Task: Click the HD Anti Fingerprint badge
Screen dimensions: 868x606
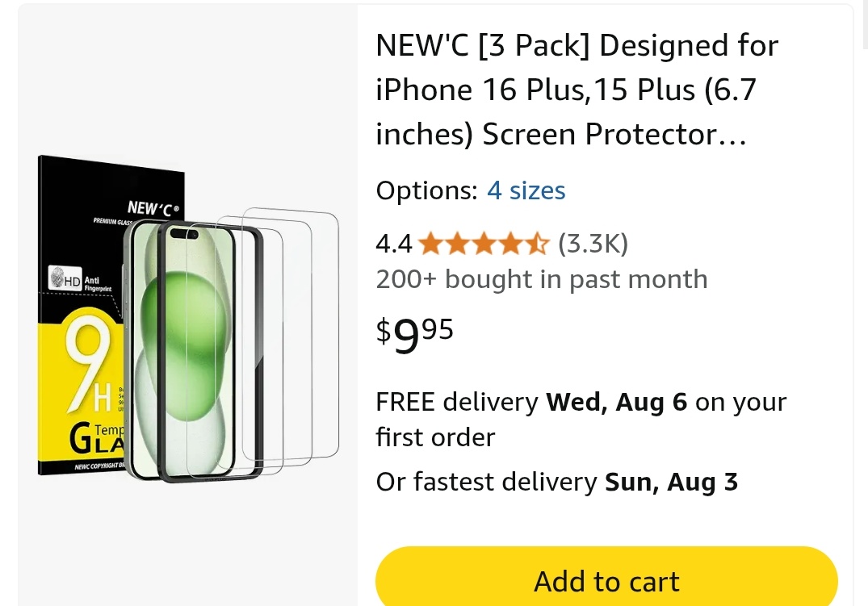Action: point(80,278)
